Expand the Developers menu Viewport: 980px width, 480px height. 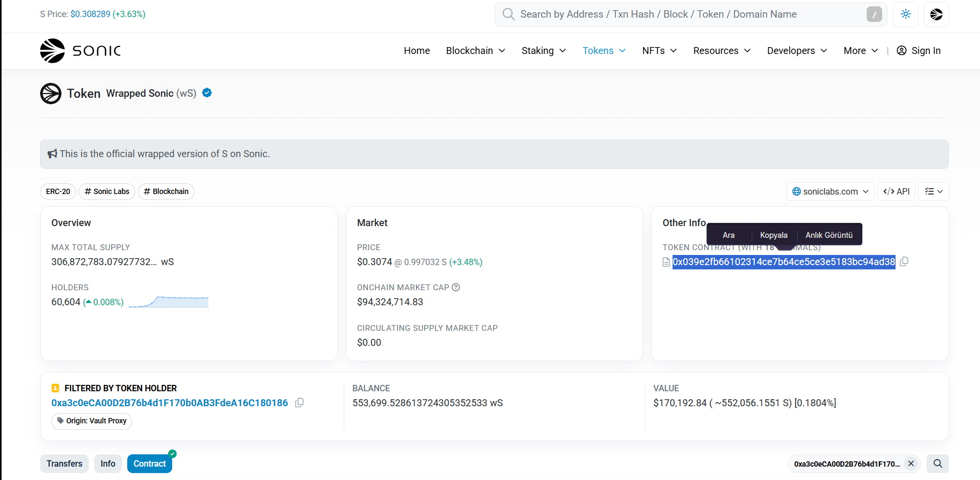click(x=797, y=51)
